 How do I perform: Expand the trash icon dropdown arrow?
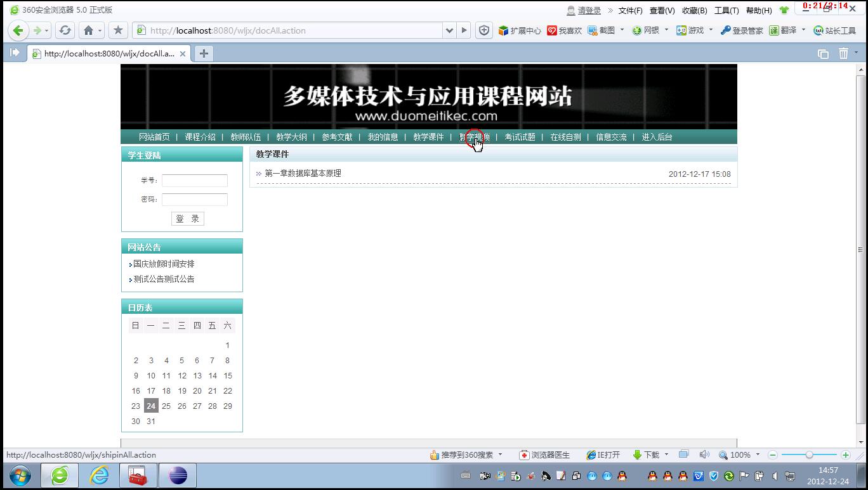(856, 53)
